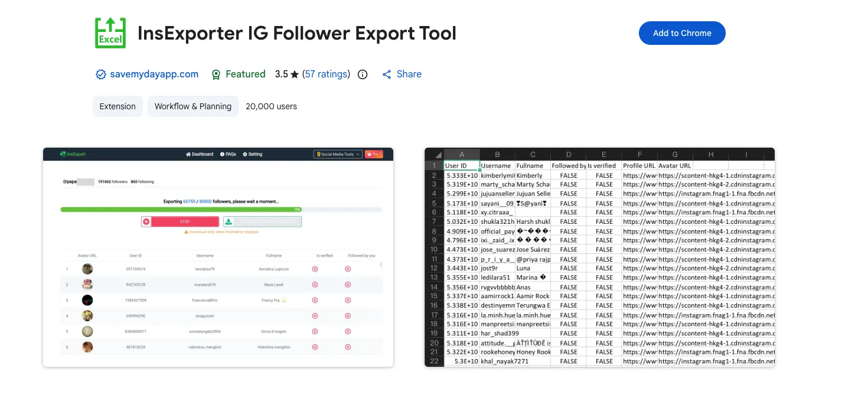Viewport: 868px width, 414px height.
Task: Open the Dashboard menu item
Action: coord(200,154)
